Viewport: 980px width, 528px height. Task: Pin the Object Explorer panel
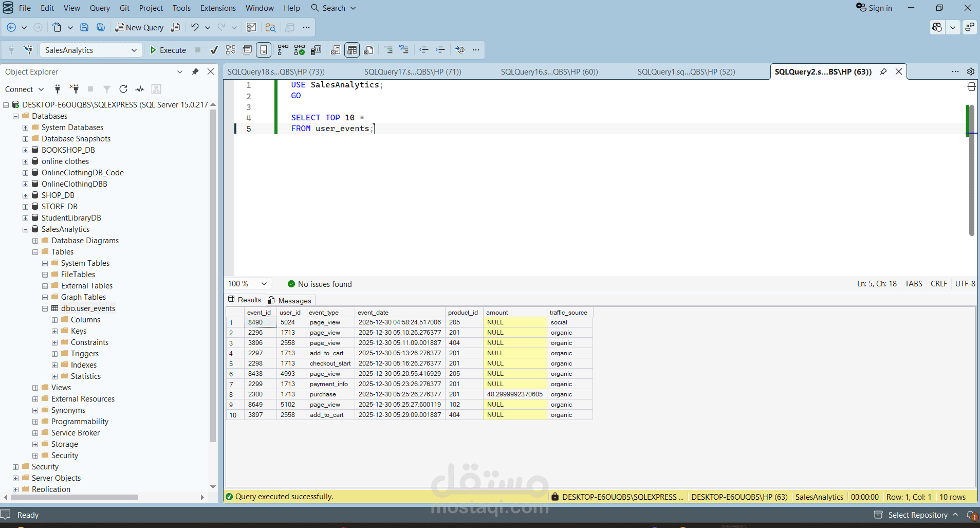click(x=195, y=71)
